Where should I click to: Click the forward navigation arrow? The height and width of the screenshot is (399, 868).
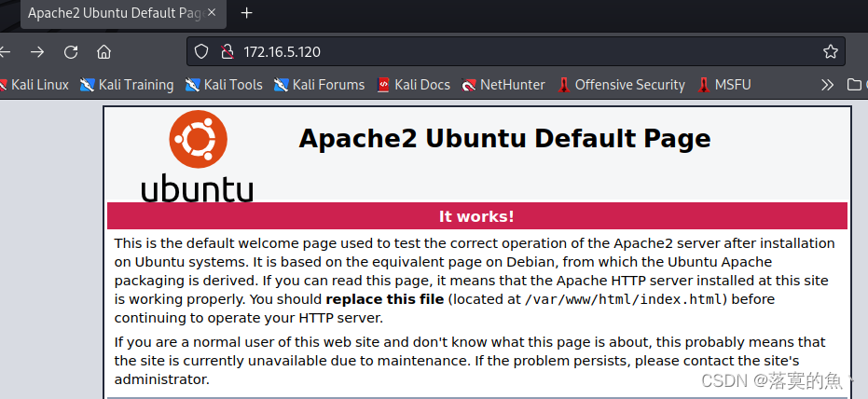[36, 51]
